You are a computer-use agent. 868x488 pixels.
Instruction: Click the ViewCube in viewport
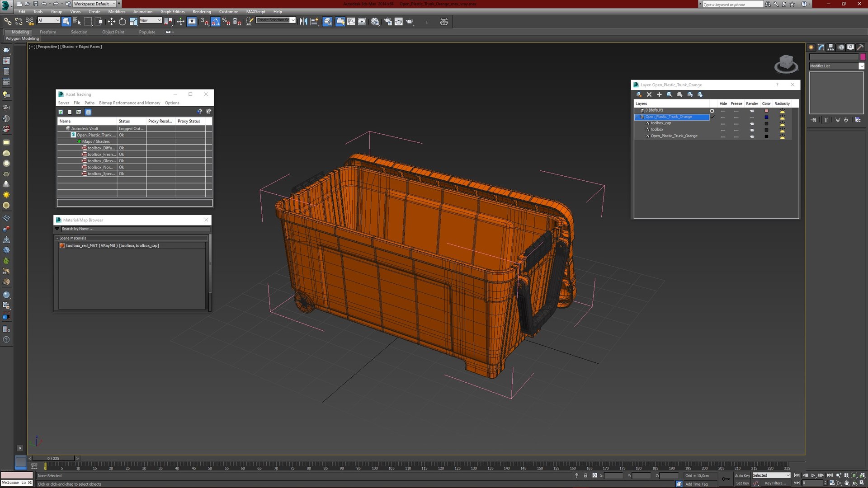tap(786, 64)
